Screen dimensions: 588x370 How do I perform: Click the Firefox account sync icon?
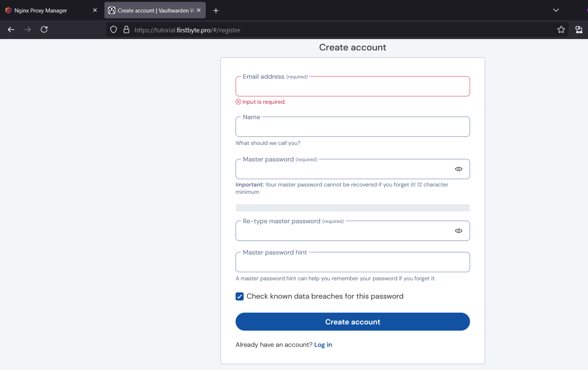(x=579, y=29)
